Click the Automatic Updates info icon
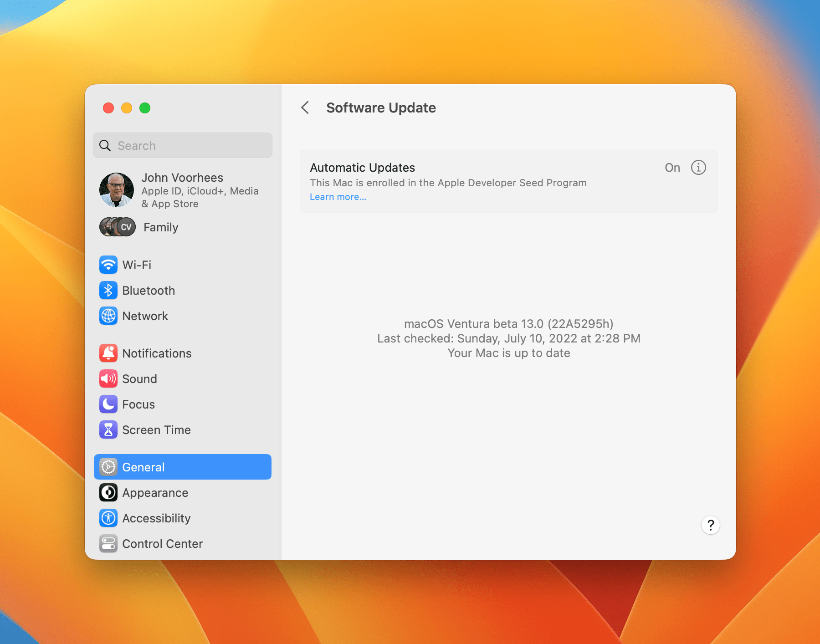 (x=698, y=167)
